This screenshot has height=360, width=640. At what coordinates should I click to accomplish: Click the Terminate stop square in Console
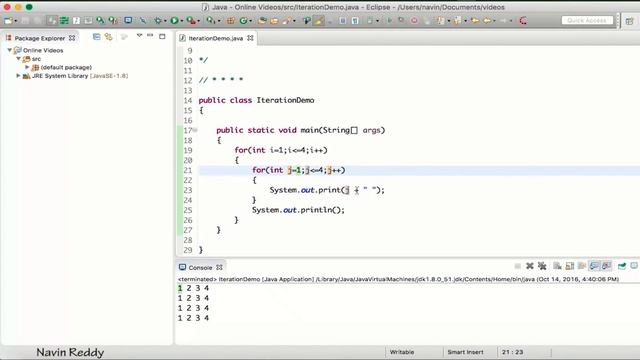[518, 266]
